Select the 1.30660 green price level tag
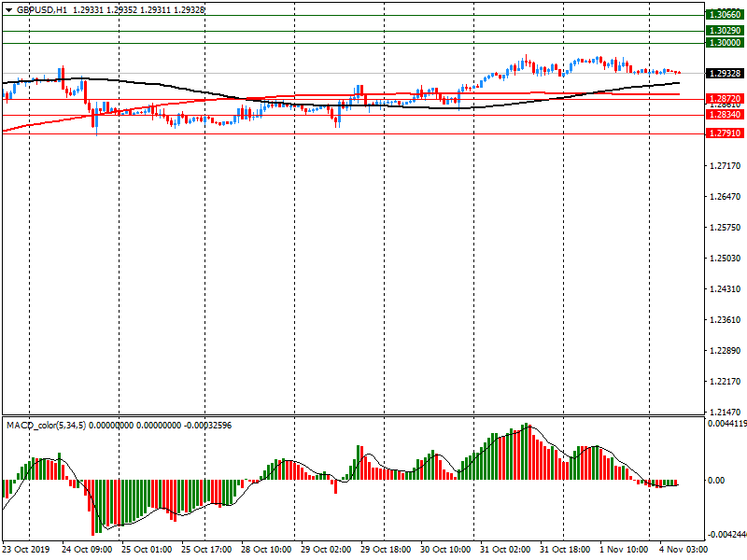747x560 pixels. (x=725, y=15)
